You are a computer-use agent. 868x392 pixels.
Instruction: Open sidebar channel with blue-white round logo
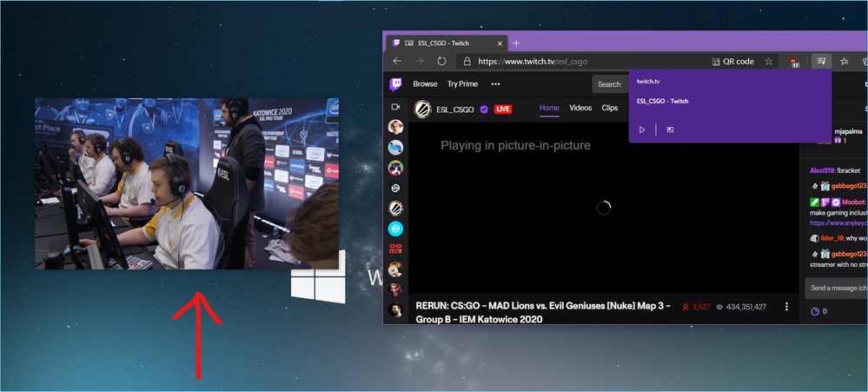[395, 147]
